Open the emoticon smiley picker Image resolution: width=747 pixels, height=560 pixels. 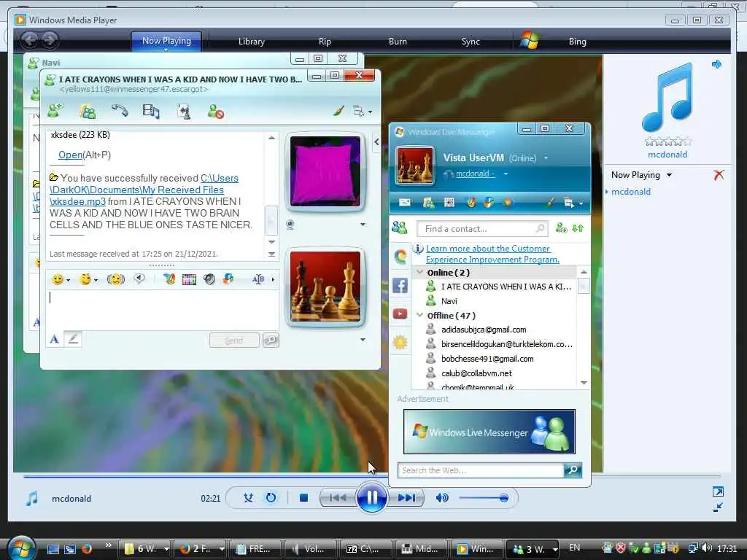pos(58,279)
